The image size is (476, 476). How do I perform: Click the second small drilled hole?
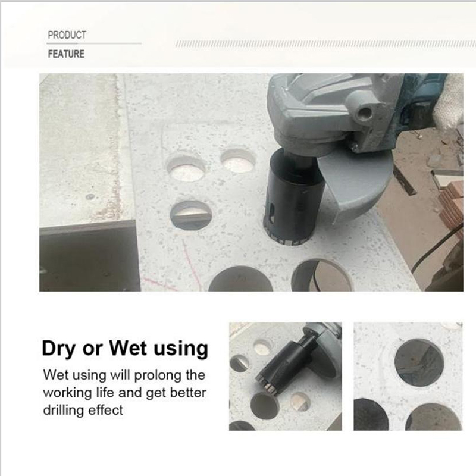[x=238, y=161]
